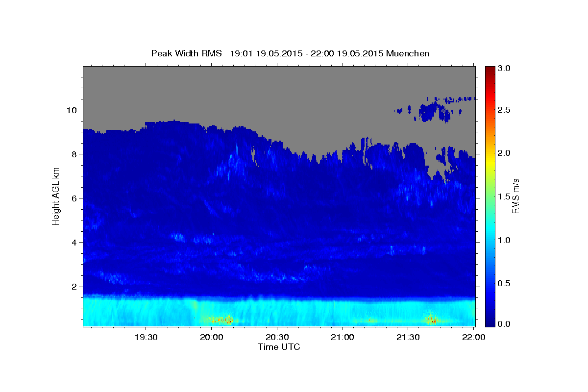The image size is (588, 392).
Task: Click the height axis label 10
Action: tap(73, 110)
